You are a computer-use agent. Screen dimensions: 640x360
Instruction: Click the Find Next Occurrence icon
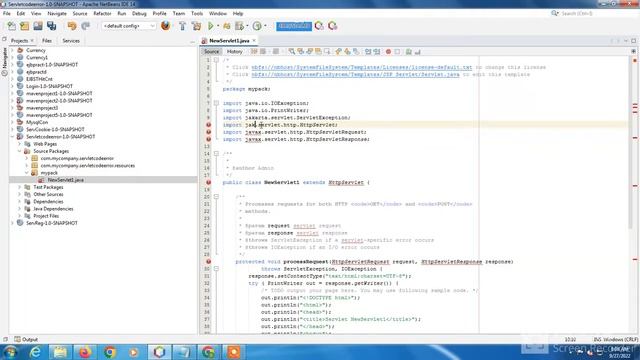click(x=309, y=51)
